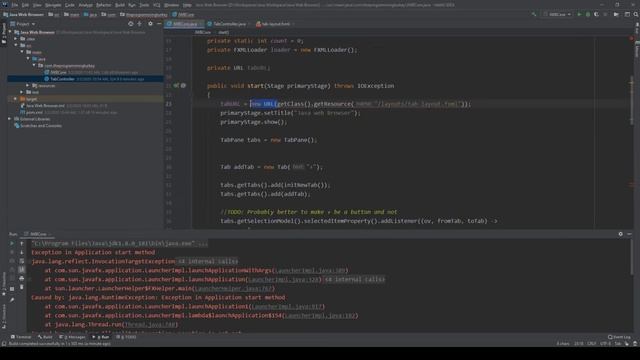Open the Build tool window tab
Viewport: 640px width, 360px height.
[x=45, y=337]
